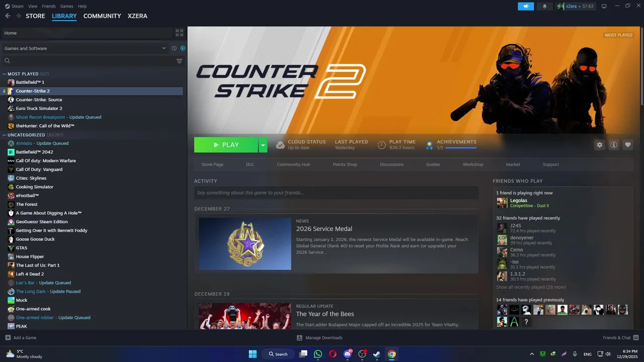Open Manage Downloads icon
This screenshot has width=644, height=362.
coord(299,337)
